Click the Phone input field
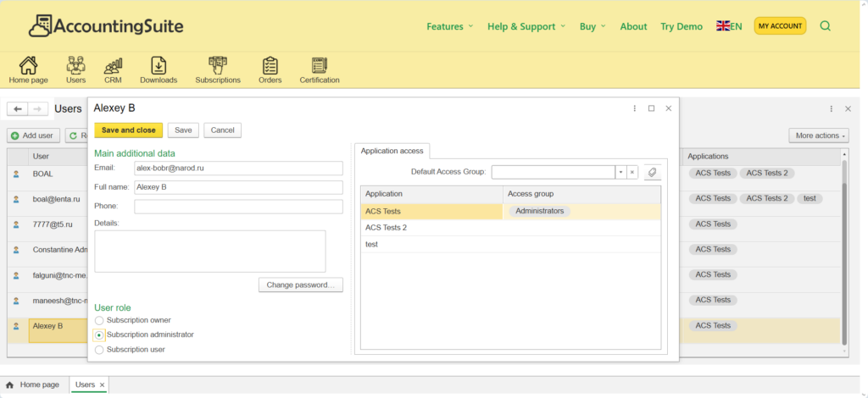Screen dimensions: 868x398 (238, 207)
